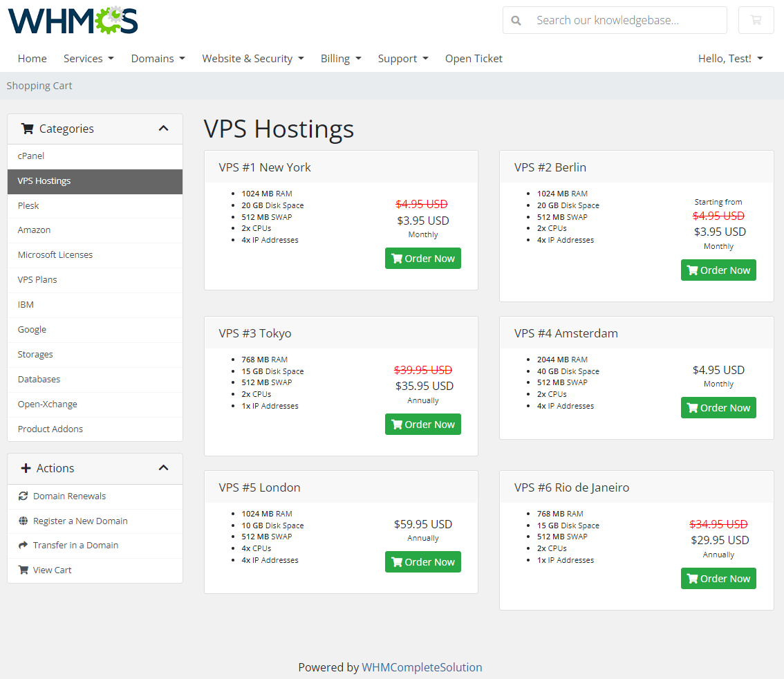Select Plesk from the Categories sidebar

tap(28, 205)
